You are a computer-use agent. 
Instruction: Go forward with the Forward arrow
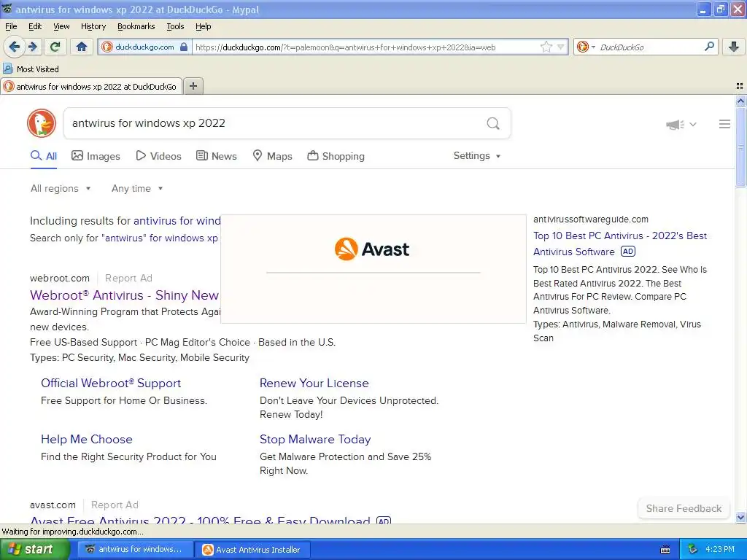(x=33, y=47)
